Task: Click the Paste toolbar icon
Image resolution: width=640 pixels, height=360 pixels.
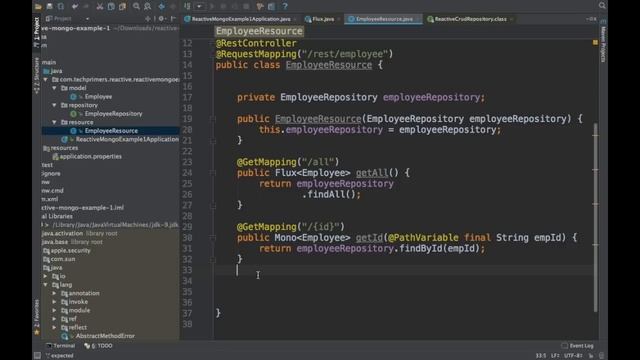Action: click(122, 6)
